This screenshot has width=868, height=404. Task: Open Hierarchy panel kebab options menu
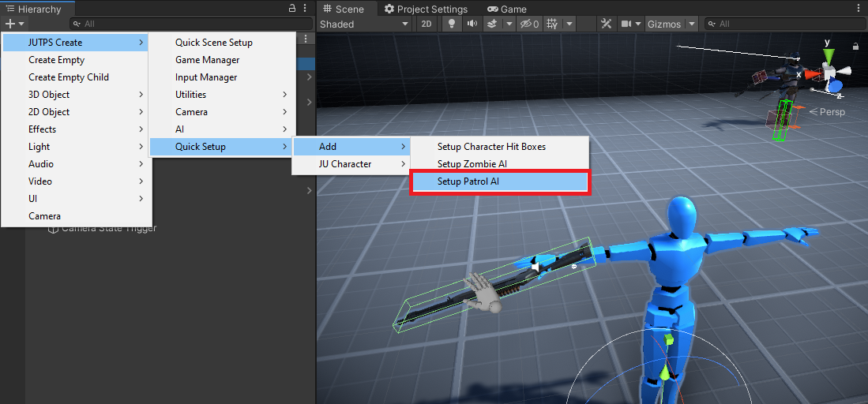coord(305,9)
